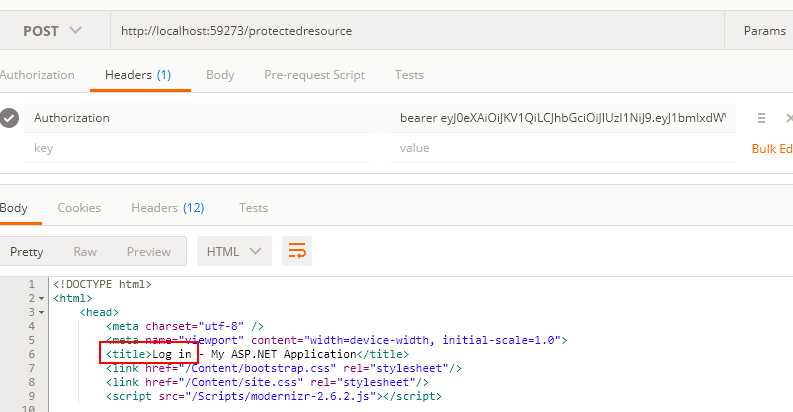Collapse the html tag on line 2
The height and width of the screenshot is (412, 793).
coord(41,299)
